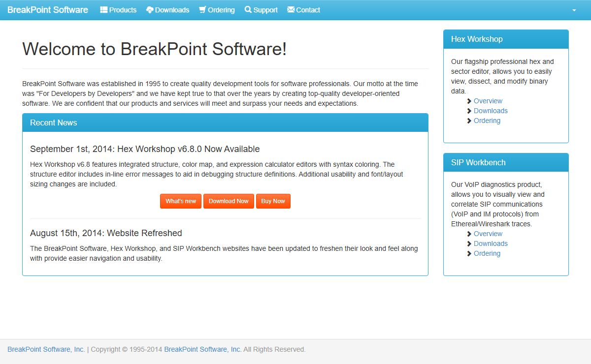591x364 pixels.
Task: Open Hex Workshop Downloads link
Action: coord(491,111)
